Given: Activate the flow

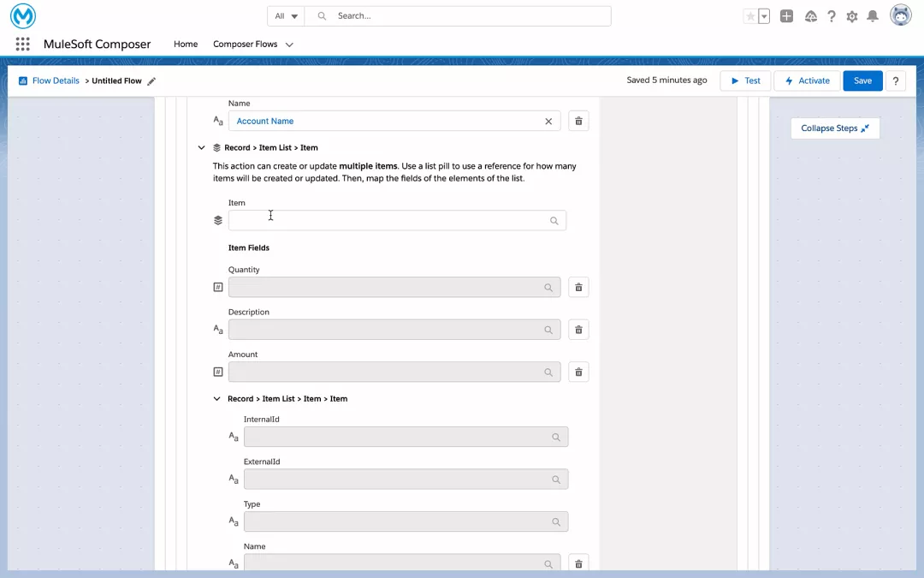Looking at the screenshot, I should click(x=807, y=80).
